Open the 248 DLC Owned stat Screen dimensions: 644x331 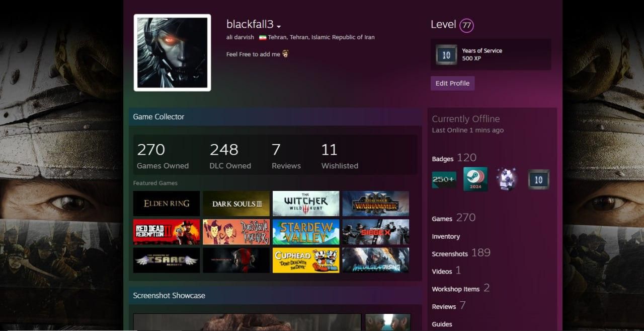[x=230, y=156]
